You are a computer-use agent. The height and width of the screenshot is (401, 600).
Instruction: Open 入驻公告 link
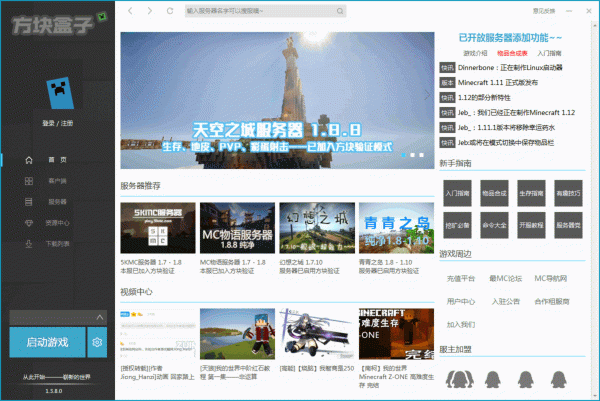(x=505, y=302)
